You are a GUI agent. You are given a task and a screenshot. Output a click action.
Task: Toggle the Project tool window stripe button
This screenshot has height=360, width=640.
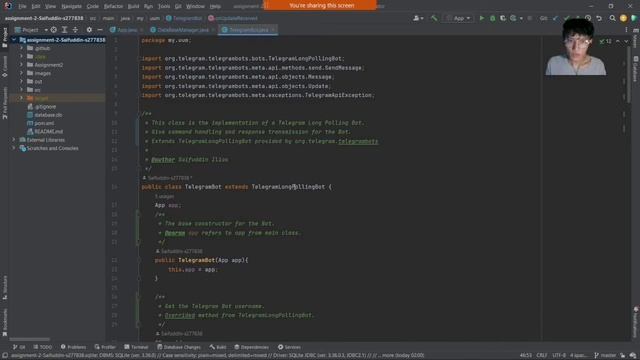pos(4,38)
